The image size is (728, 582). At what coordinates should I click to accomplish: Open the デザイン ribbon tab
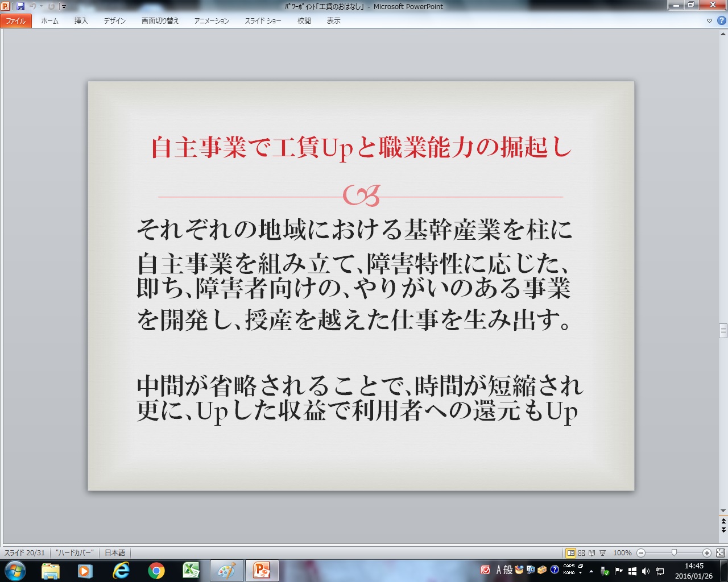click(115, 20)
